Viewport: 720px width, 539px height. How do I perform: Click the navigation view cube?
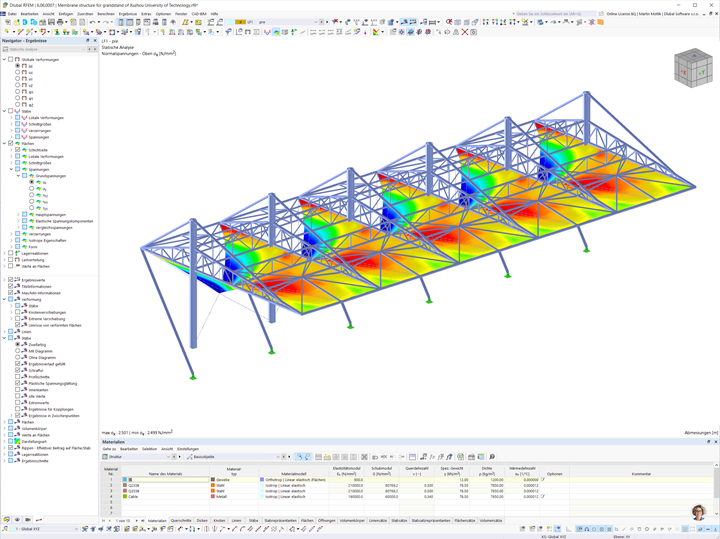pyautogui.click(x=693, y=68)
